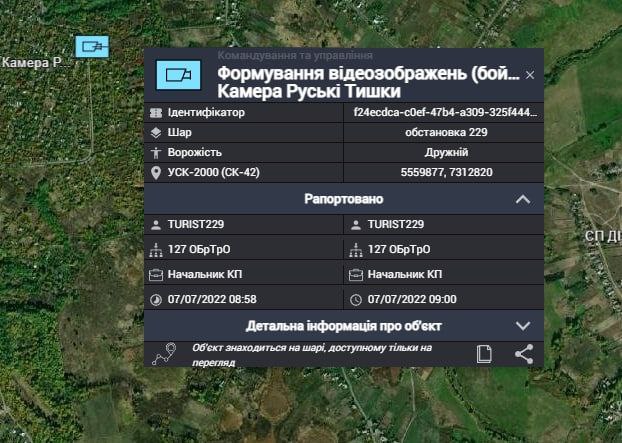Click the read-only layer notice text
The height and width of the screenshot is (443, 622).
(312, 355)
